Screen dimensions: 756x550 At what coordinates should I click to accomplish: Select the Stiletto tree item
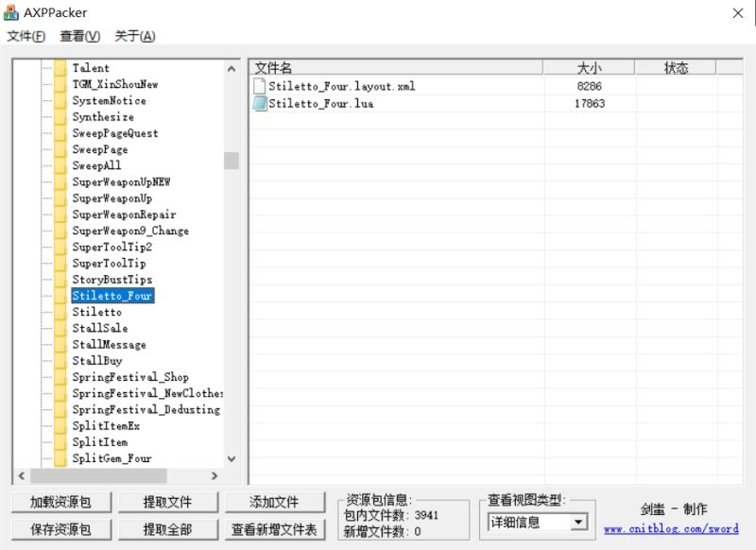coord(97,312)
